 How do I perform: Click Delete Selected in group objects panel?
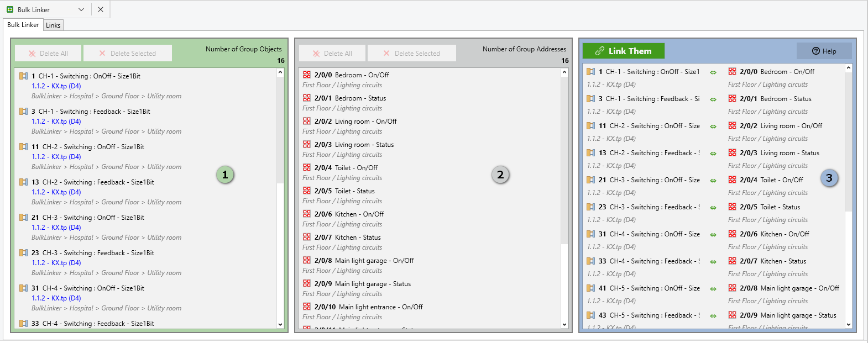[x=128, y=53]
